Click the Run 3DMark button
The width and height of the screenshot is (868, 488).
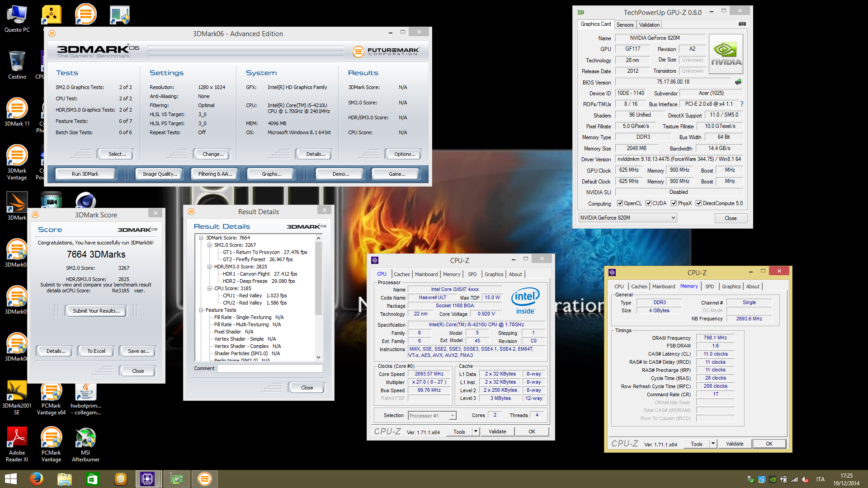pos(85,174)
